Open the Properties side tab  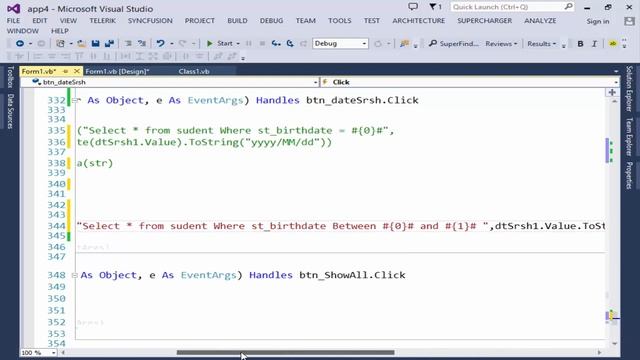629,176
